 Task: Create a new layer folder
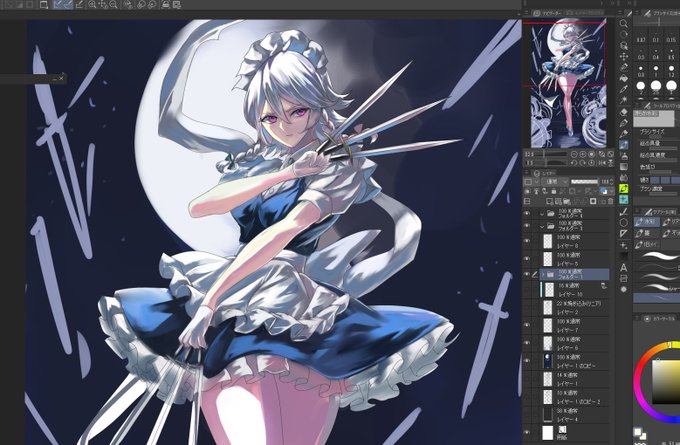coord(566,201)
